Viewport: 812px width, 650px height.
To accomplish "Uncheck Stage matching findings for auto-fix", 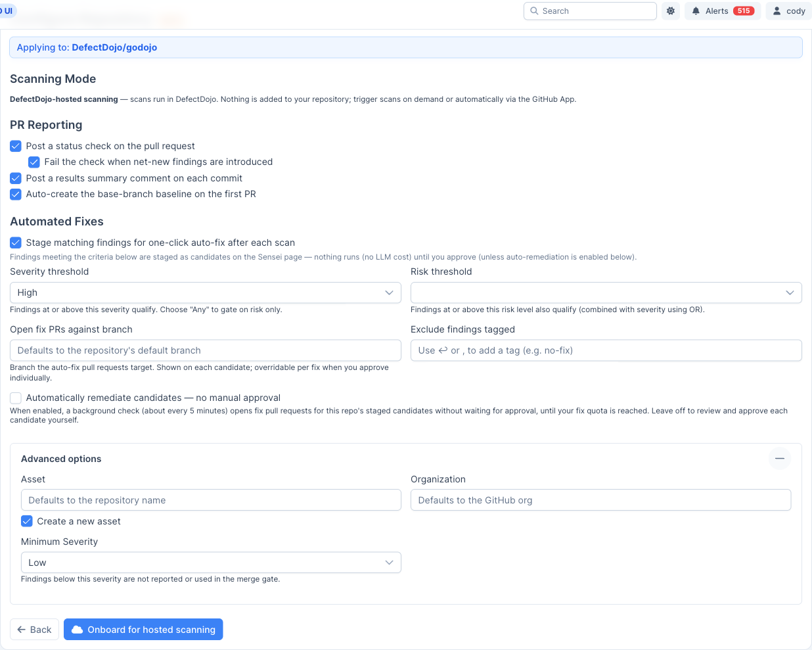I will [x=16, y=243].
